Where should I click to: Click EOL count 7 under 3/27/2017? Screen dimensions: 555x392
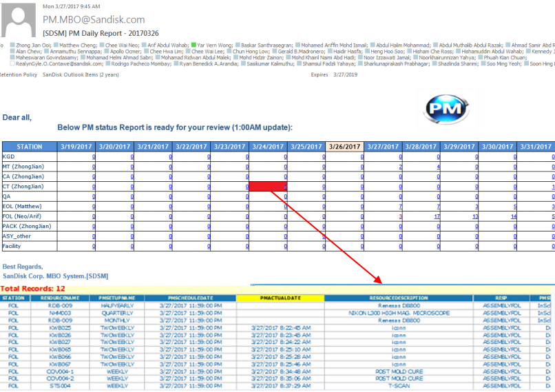399,207
